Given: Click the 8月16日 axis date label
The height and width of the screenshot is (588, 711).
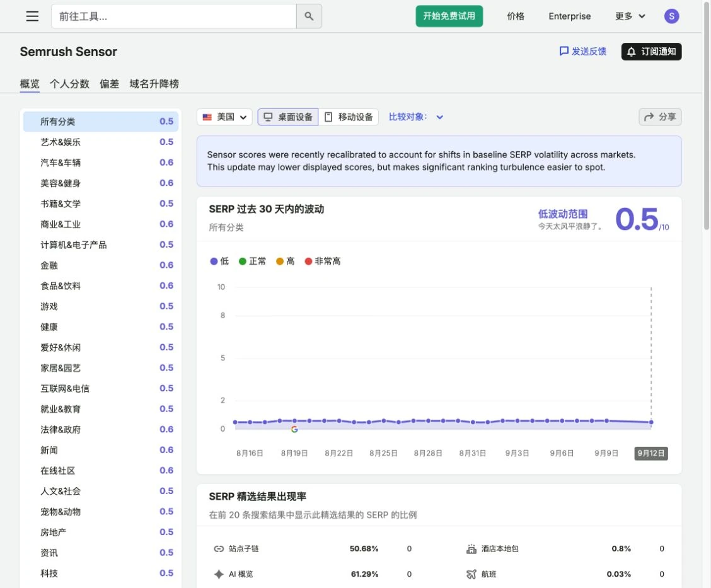Looking at the screenshot, I should [250, 453].
